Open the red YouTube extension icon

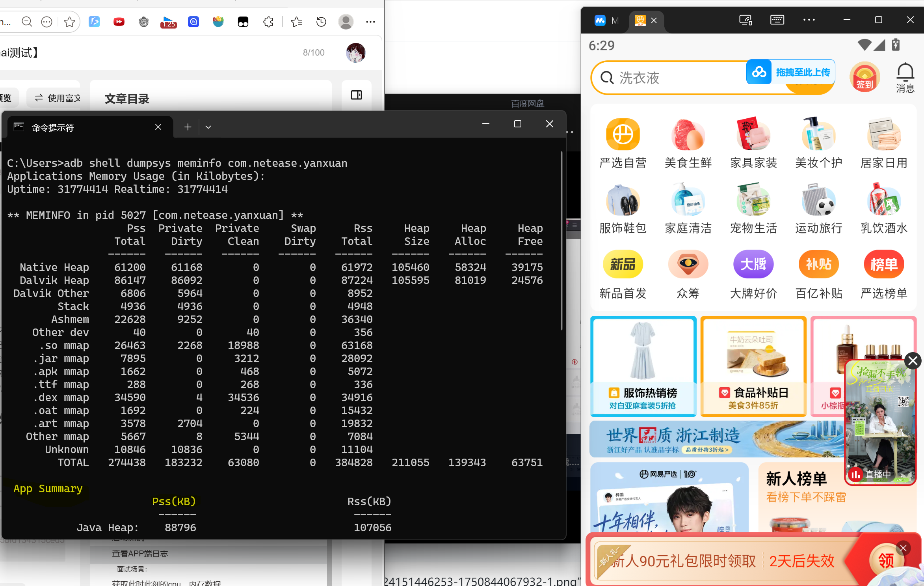coord(119,22)
